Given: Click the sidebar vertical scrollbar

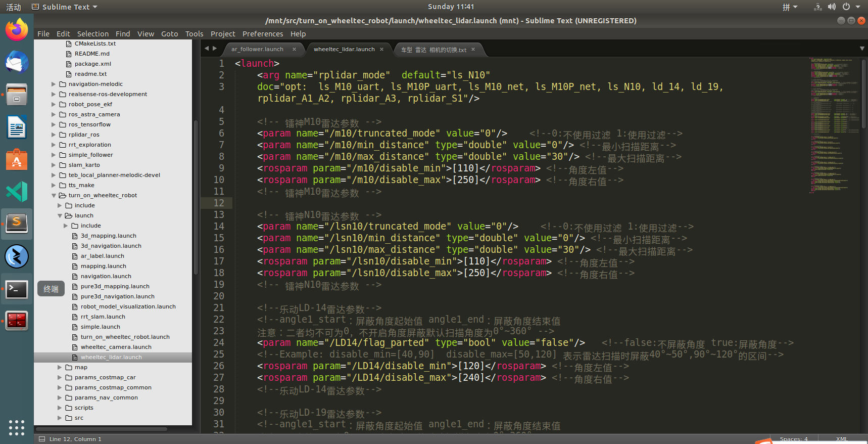Looking at the screenshot, I should [x=196, y=197].
